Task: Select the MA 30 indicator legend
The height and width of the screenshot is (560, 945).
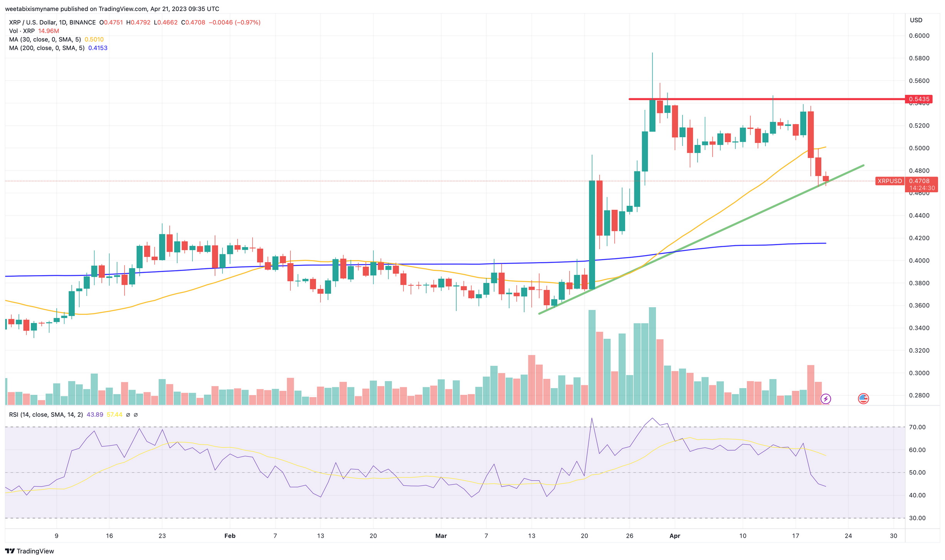Action: (45, 39)
